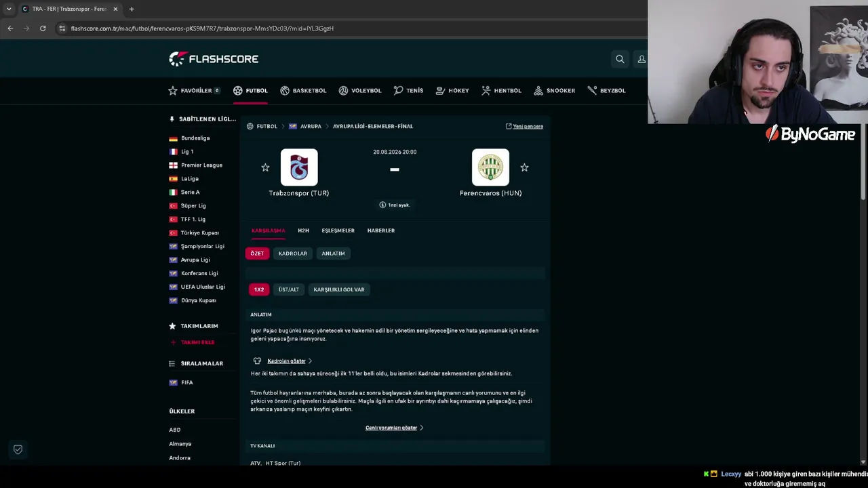The width and height of the screenshot is (868, 488).
Task: Click the privacy shield icon at bottom left
Action: tap(18, 449)
